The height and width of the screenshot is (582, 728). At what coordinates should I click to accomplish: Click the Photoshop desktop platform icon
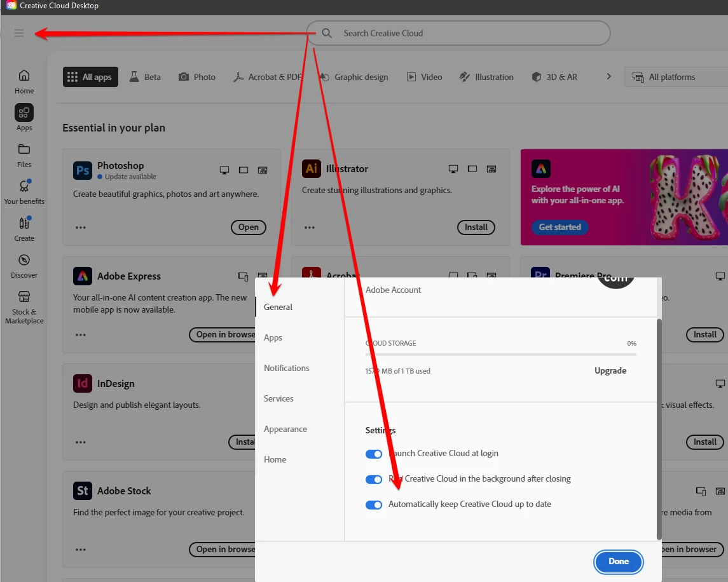coord(224,170)
